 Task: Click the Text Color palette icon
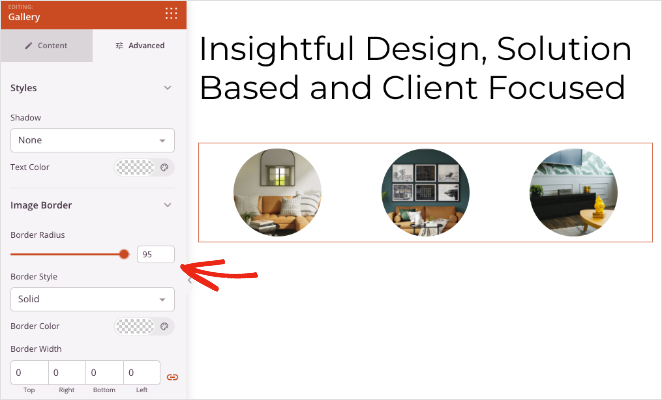pos(164,167)
